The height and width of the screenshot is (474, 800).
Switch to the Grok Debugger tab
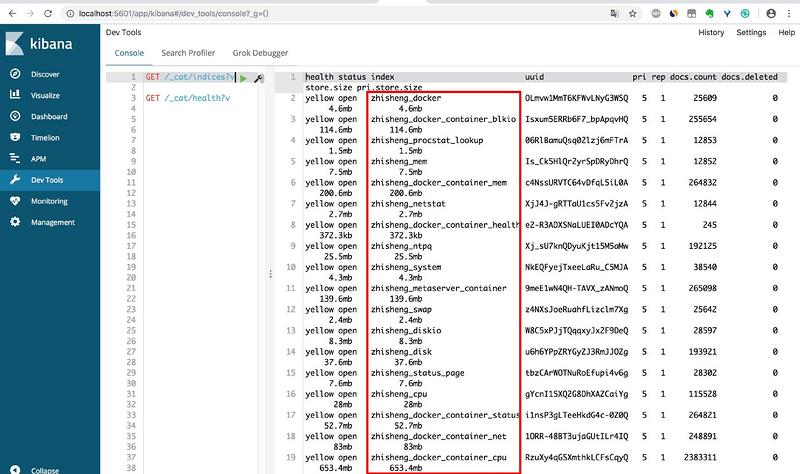pos(260,53)
